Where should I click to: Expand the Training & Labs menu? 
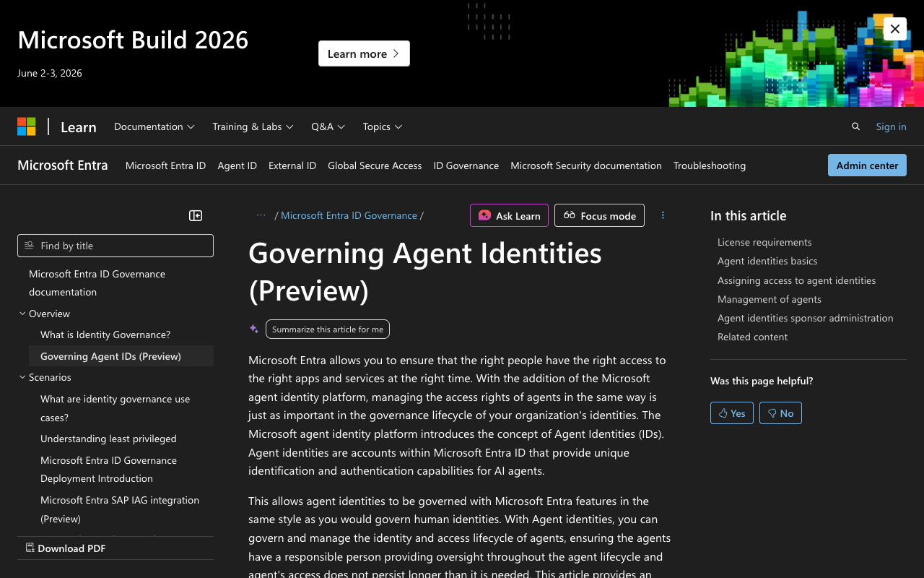pos(253,126)
